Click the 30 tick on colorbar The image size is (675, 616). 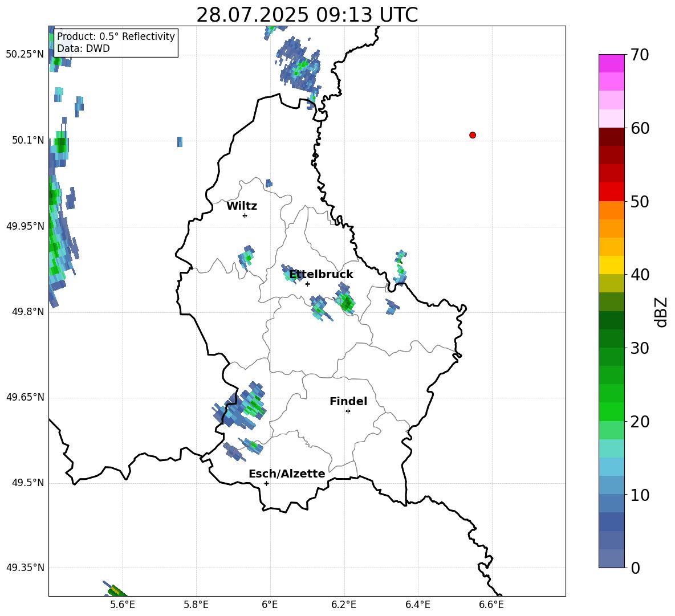(x=640, y=348)
